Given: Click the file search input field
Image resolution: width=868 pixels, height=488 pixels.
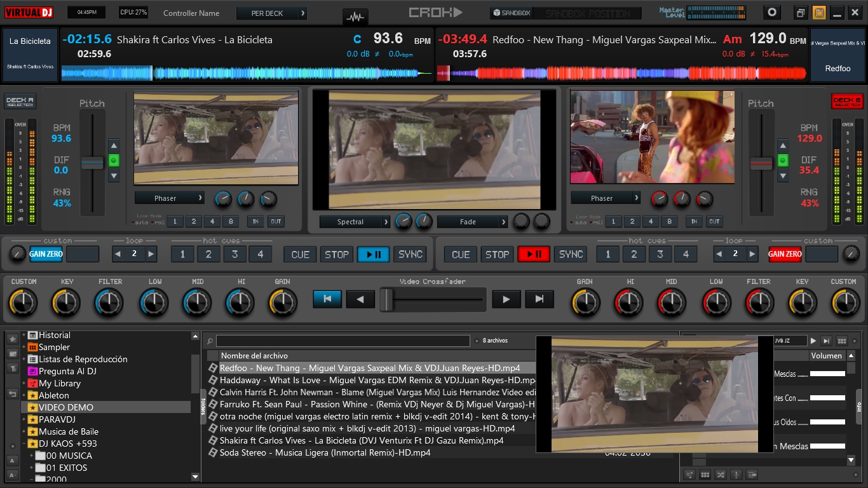Looking at the screenshot, I should pyautogui.click(x=343, y=341).
